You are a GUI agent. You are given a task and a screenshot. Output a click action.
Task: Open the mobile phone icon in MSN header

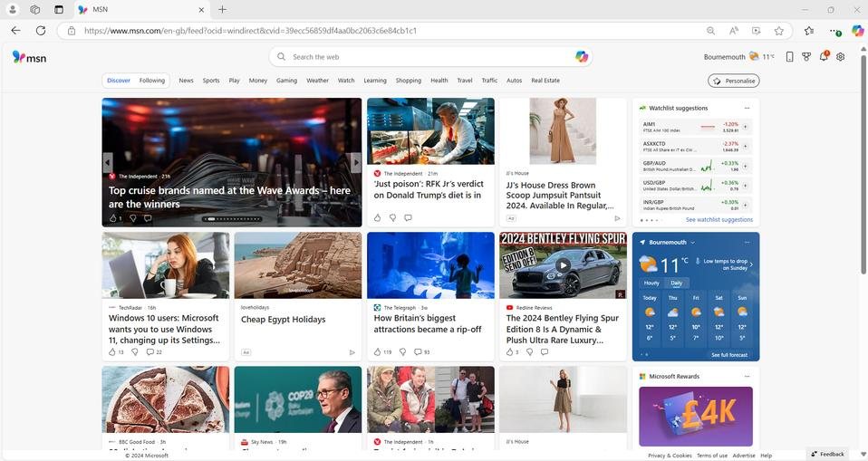pos(789,56)
